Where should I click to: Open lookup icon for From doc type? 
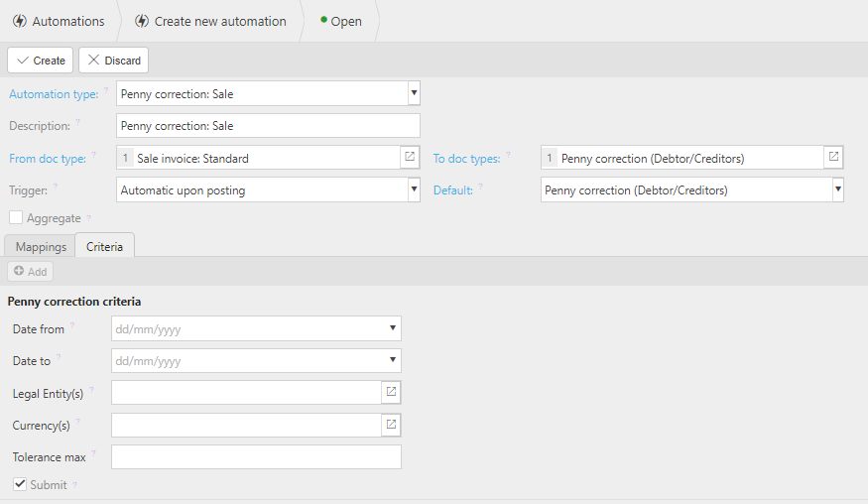410,158
